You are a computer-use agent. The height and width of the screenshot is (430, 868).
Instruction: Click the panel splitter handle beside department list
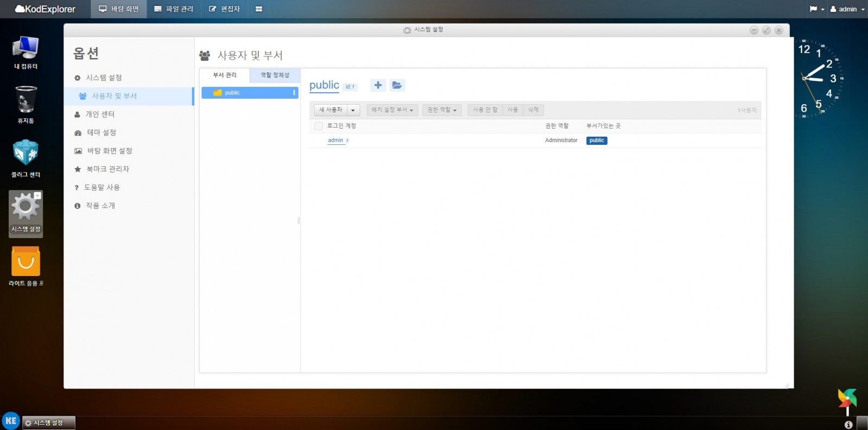[x=299, y=220]
